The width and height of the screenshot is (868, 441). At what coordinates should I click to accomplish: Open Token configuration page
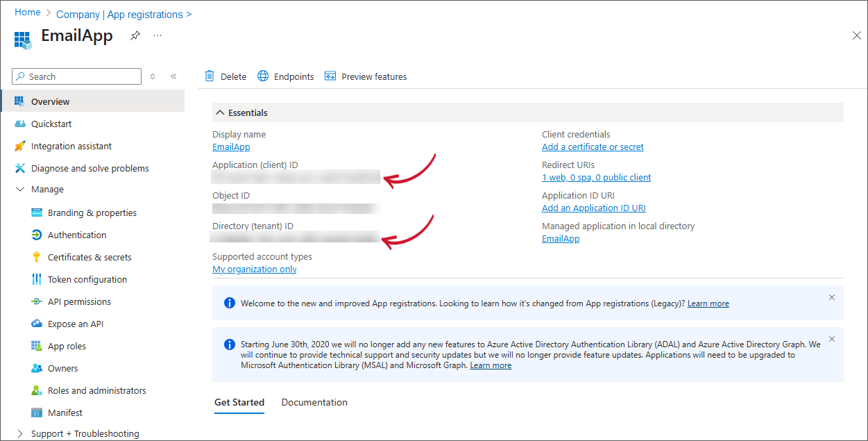point(87,280)
